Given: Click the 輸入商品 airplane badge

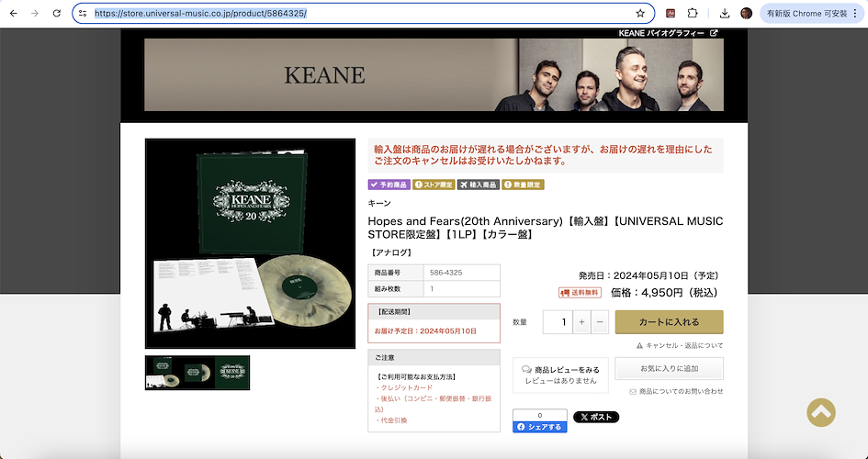Looking at the screenshot, I should pyautogui.click(x=479, y=185).
